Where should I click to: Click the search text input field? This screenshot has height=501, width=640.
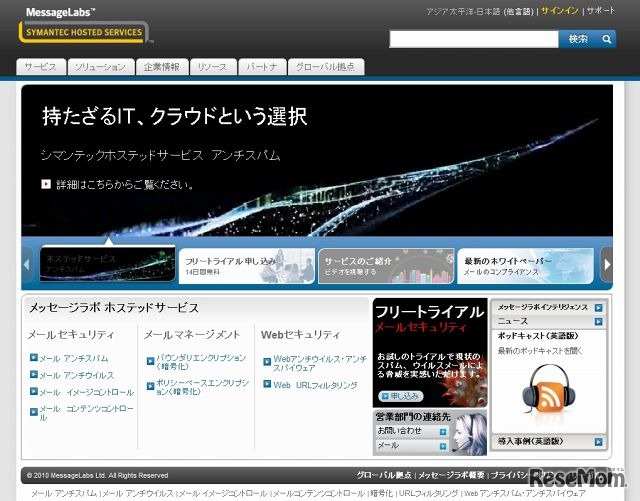474,39
